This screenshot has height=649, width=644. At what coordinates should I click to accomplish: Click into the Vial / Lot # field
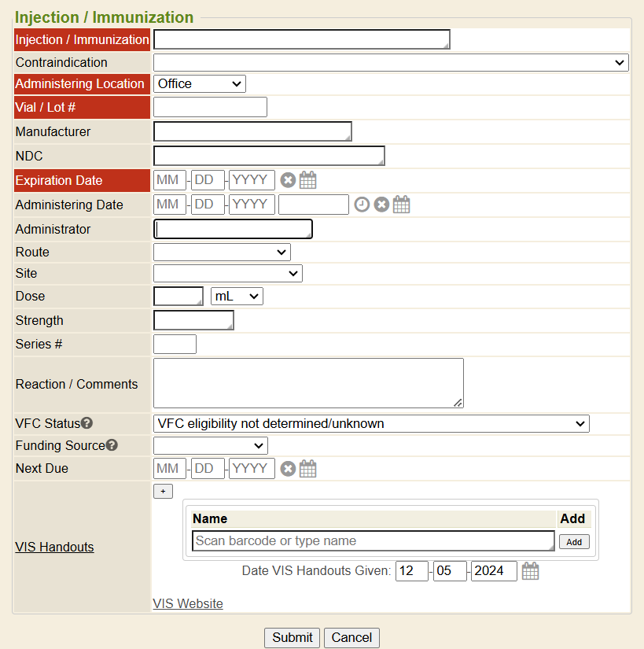210,107
